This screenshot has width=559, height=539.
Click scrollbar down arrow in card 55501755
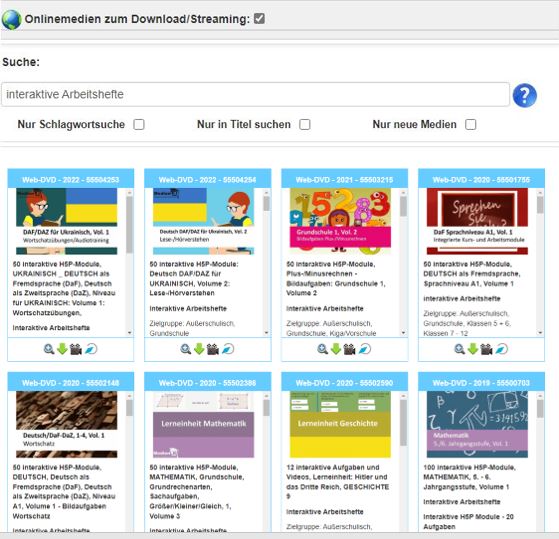tap(540, 333)
